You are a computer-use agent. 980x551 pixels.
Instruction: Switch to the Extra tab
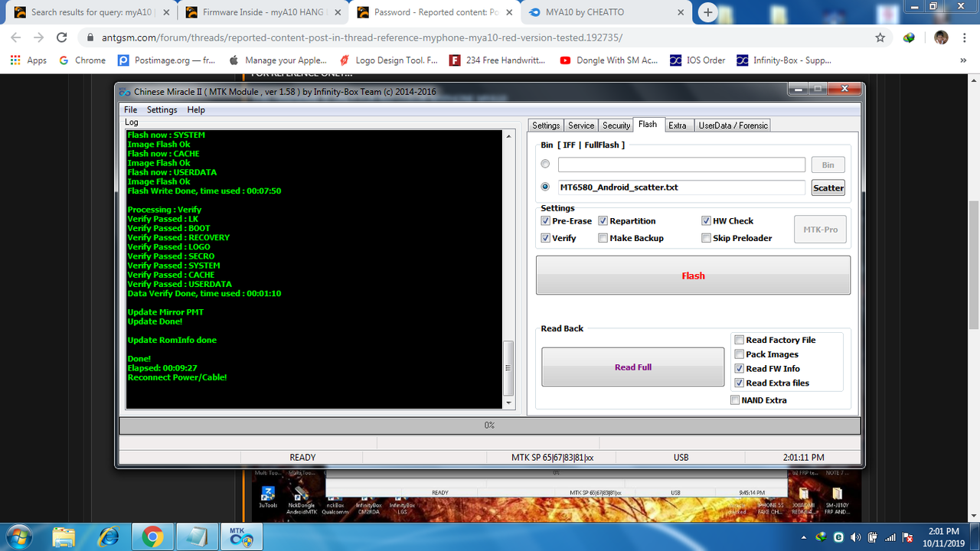click(x=678, y=126)
